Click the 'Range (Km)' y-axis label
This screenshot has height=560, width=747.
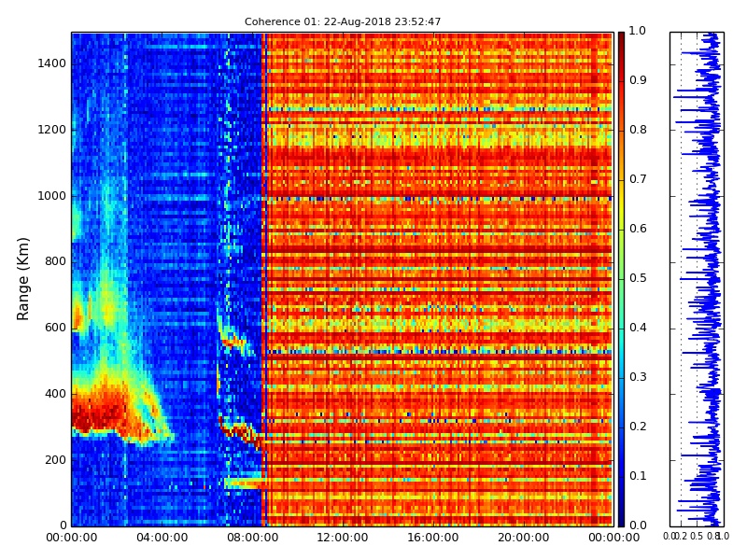coord(22,279)
